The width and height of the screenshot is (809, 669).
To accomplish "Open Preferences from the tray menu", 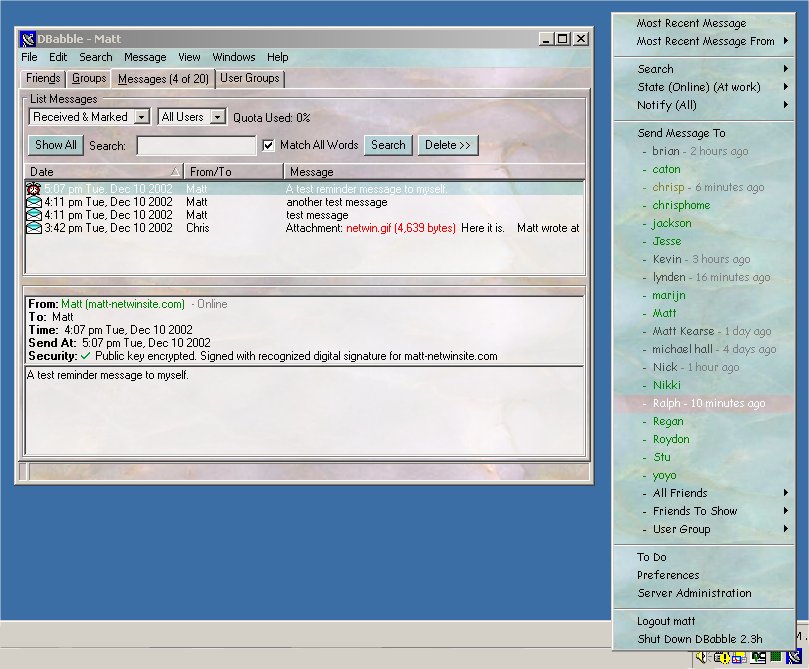I will [705, 575].
